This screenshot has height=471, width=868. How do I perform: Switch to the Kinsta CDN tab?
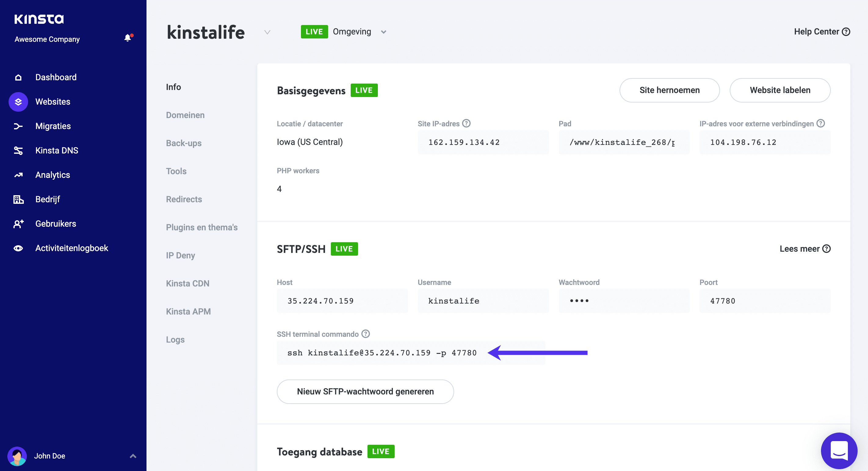[188, 283]
